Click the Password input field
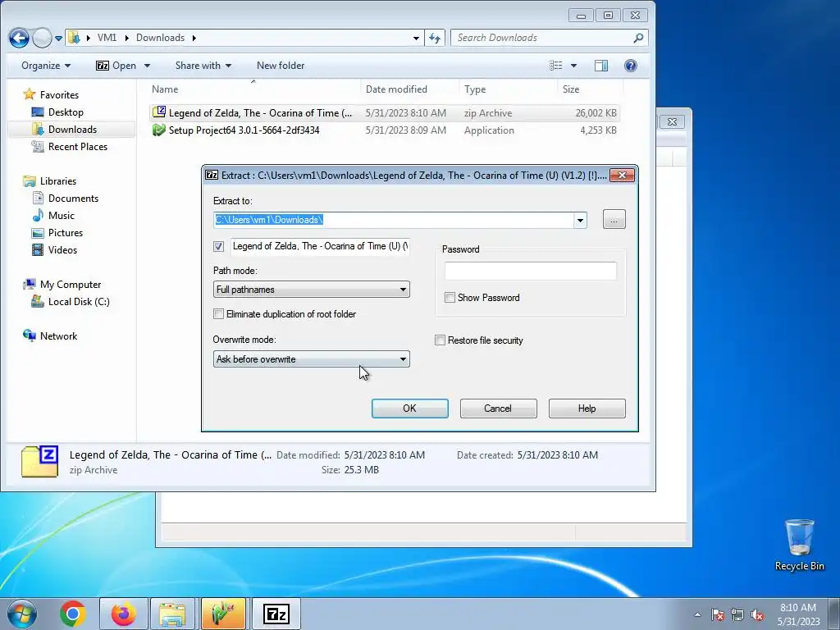840x630 pixels. coord(531,271)
